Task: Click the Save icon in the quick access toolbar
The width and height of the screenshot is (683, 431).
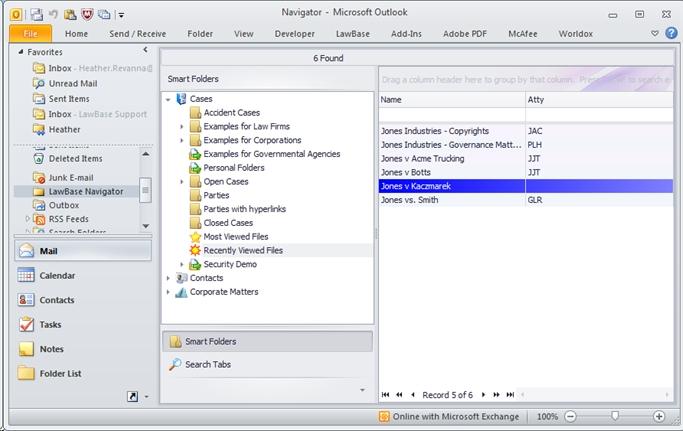Action: coord(37,14)
